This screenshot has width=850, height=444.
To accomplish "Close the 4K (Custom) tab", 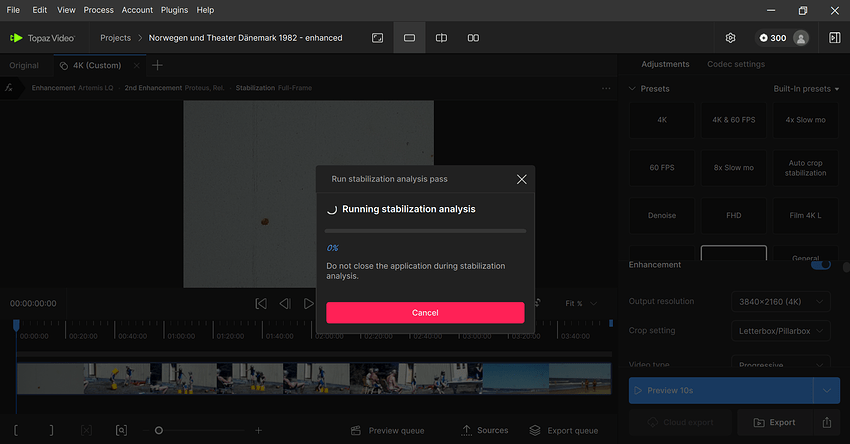I will click(137, 66).
